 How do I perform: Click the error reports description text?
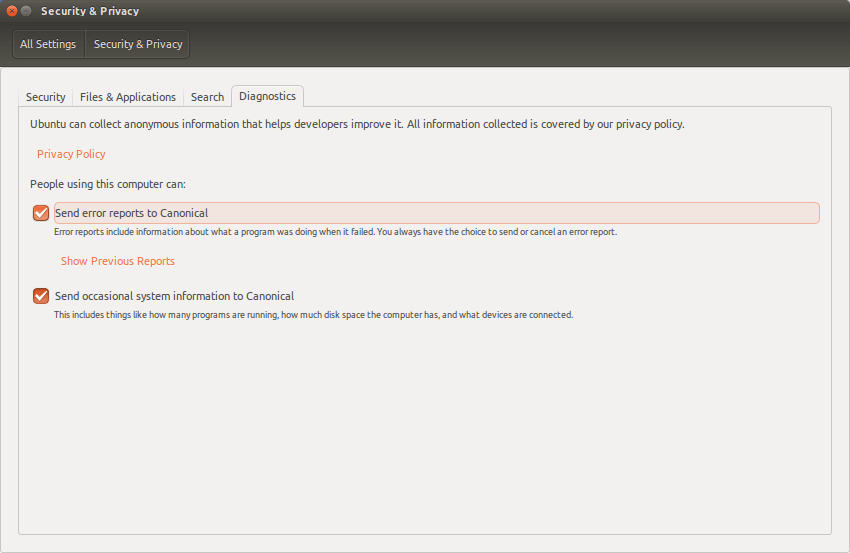pos(336,232)
